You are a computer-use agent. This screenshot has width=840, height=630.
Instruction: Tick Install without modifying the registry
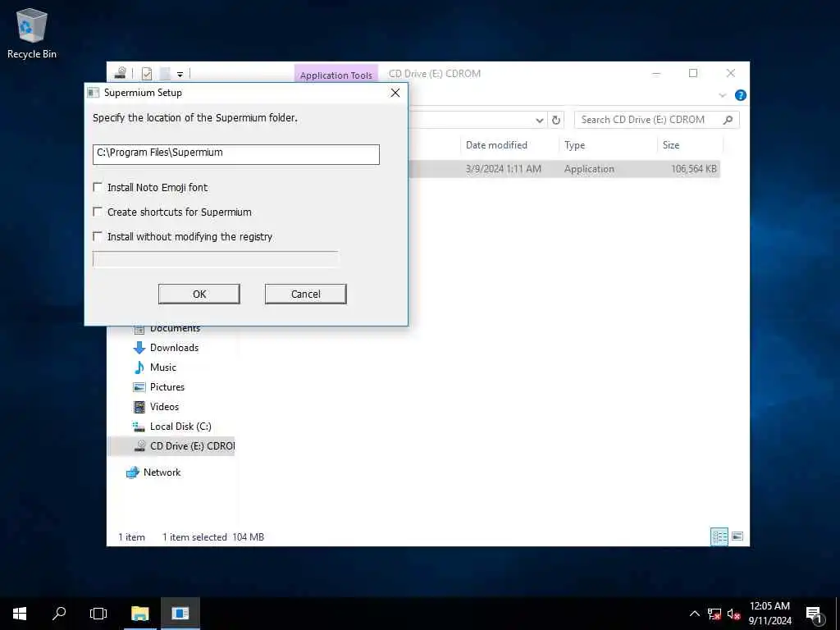point(98,236)
